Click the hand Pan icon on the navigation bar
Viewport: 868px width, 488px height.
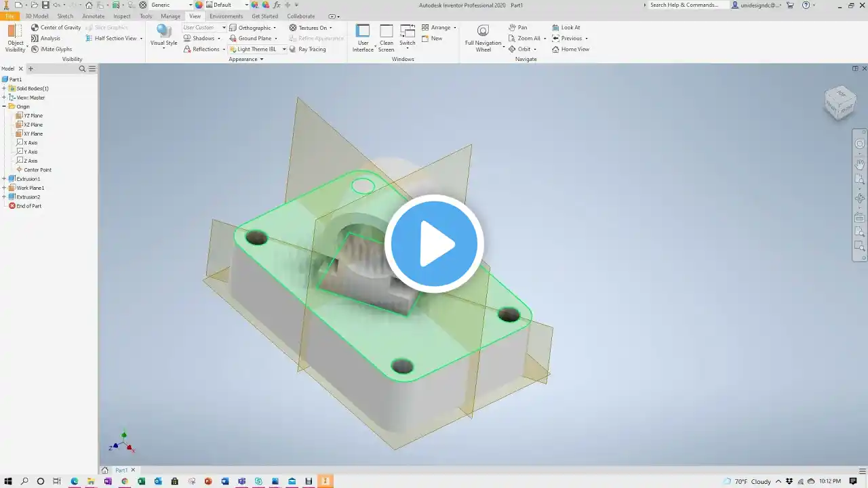pyautogui.click(x=860, y=163)
